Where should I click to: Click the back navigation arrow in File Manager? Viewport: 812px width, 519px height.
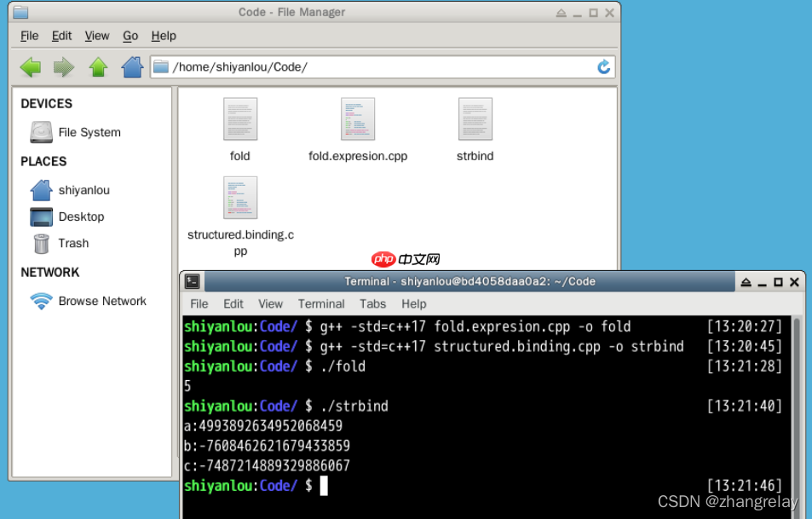(29, 66)
